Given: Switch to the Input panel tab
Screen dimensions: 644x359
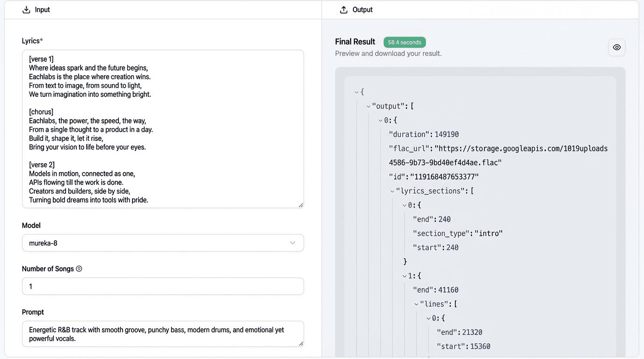Looking at the screenshot, I should click(x=42, y=10).
